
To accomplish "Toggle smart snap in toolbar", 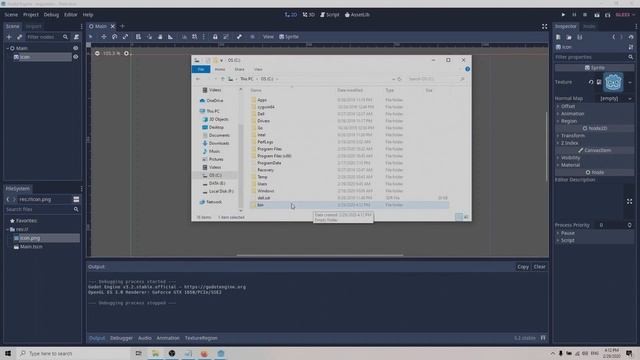I will [184, 37].
